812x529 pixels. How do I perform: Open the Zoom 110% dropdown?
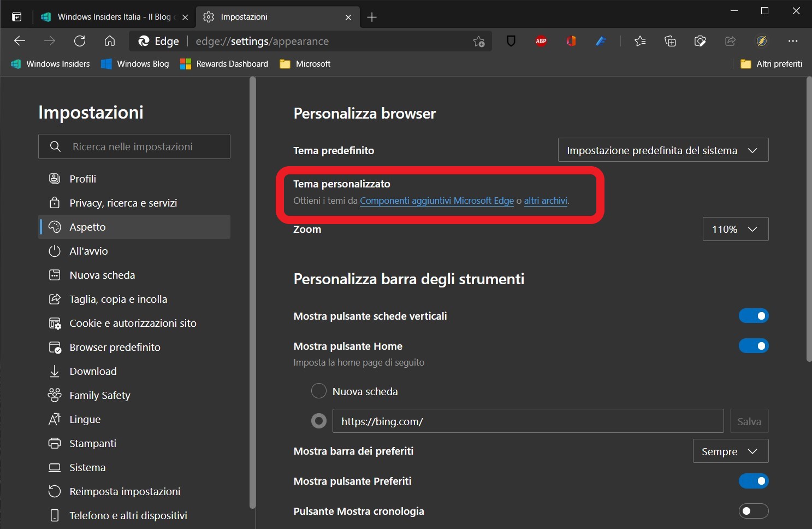pyautogui.click(x=736, y=229)
